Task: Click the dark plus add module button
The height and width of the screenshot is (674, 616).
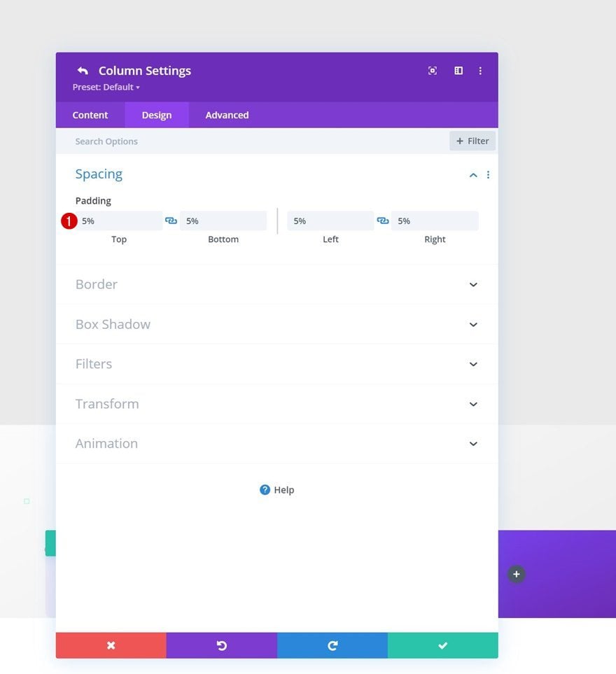Action: coord(517,575)
